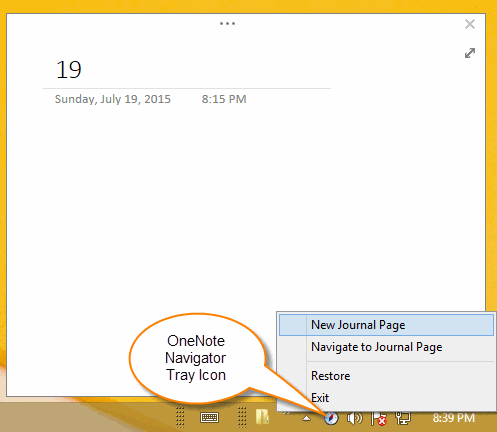This screenshot has width=497, height=432.
Task: Open the three-dots menu at top of note
Action: (x=227, y=24)
